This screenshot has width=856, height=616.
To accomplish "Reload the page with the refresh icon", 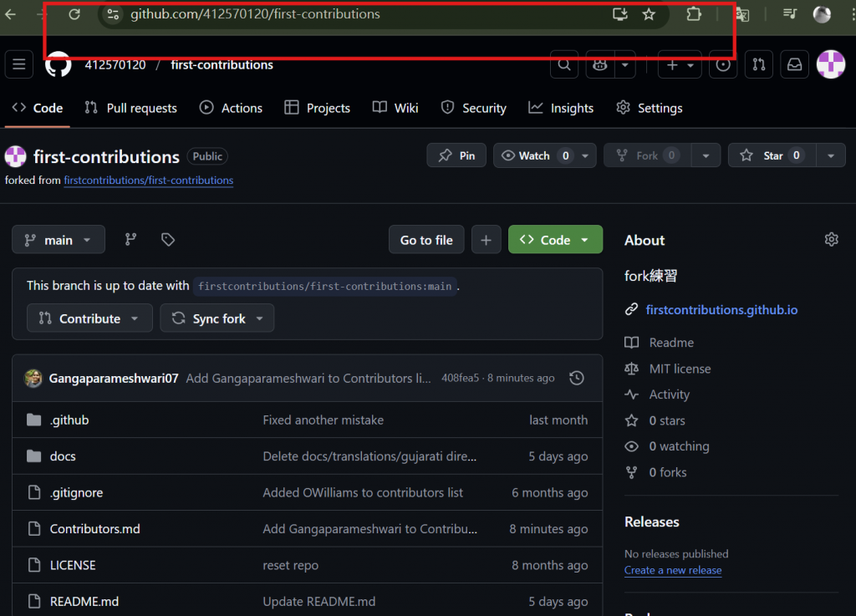I will (74, 14).
